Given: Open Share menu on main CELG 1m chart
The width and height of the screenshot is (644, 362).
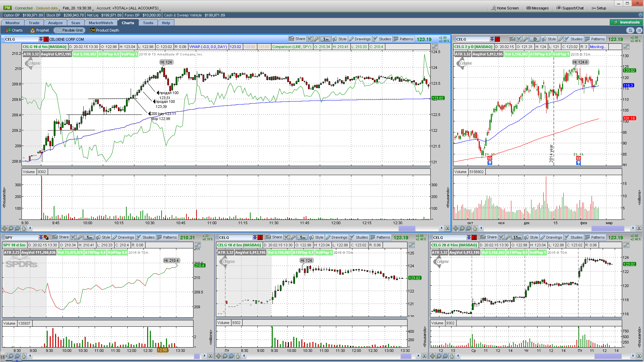Looking at the screenshot, I should coord(297,39).
